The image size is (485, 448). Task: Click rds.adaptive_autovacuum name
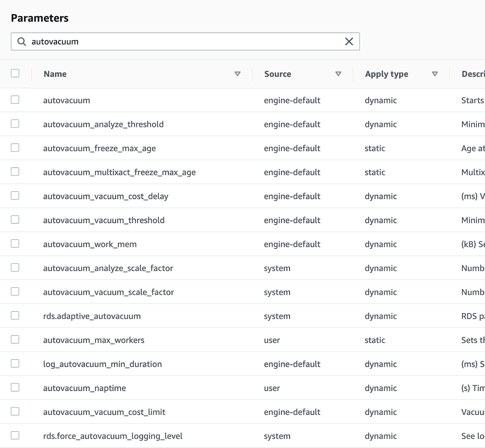[x=92, y=316]
